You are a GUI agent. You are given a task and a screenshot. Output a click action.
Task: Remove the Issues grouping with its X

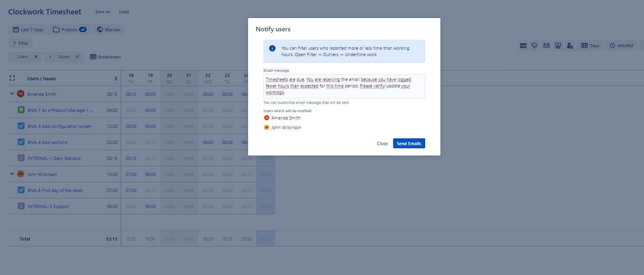77,57
